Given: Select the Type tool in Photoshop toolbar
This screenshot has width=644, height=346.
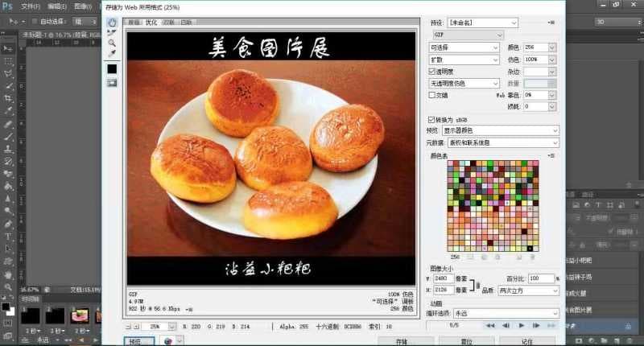Looking at the screenshot, I should [x=8, y=237].
